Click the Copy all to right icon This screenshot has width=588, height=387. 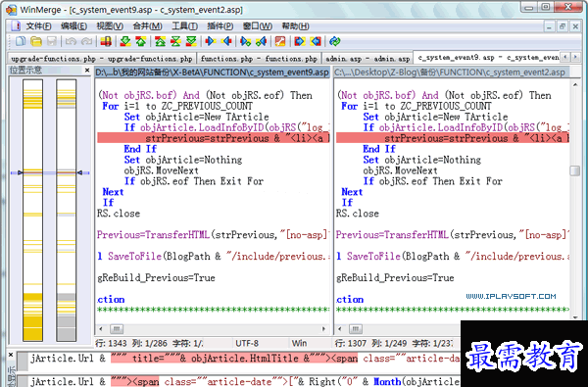coord(299,41)
